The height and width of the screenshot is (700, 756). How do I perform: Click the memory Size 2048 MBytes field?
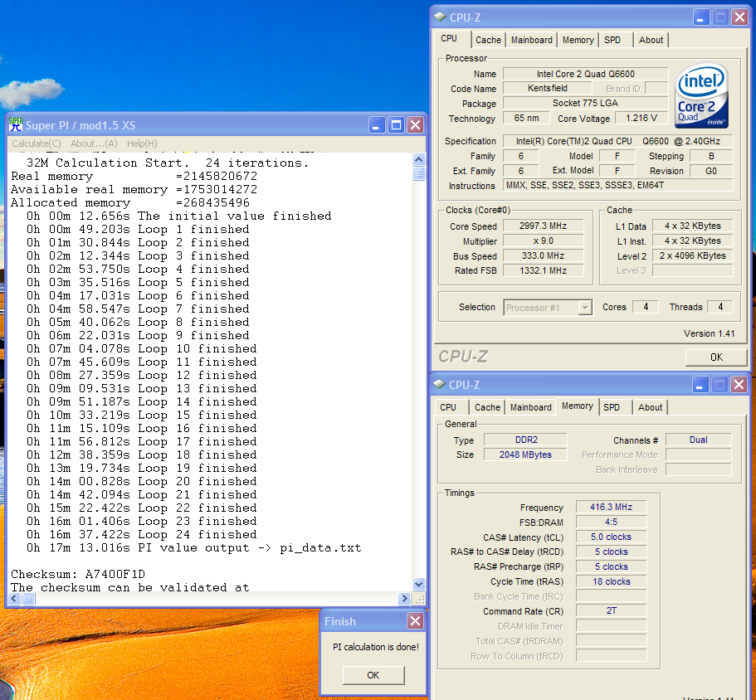point(525,455)
